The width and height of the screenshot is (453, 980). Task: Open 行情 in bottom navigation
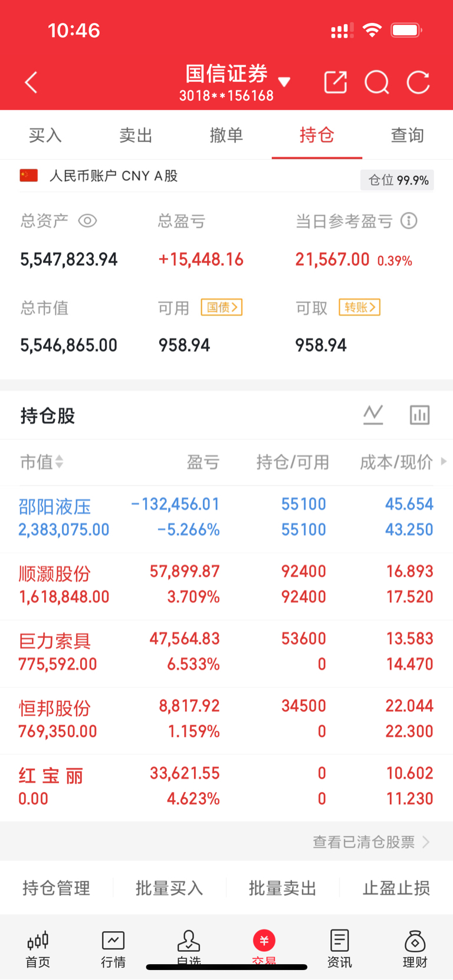pos(113,949)
